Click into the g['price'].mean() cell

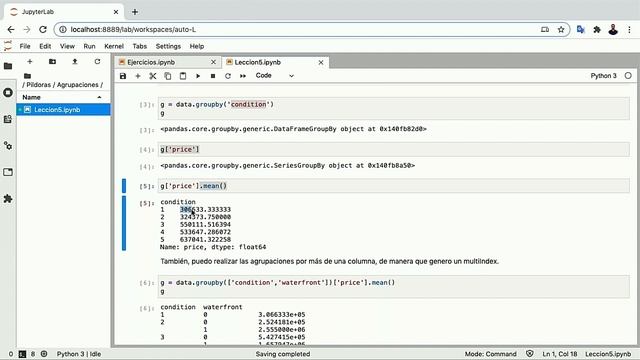click(x=393, y=186)
